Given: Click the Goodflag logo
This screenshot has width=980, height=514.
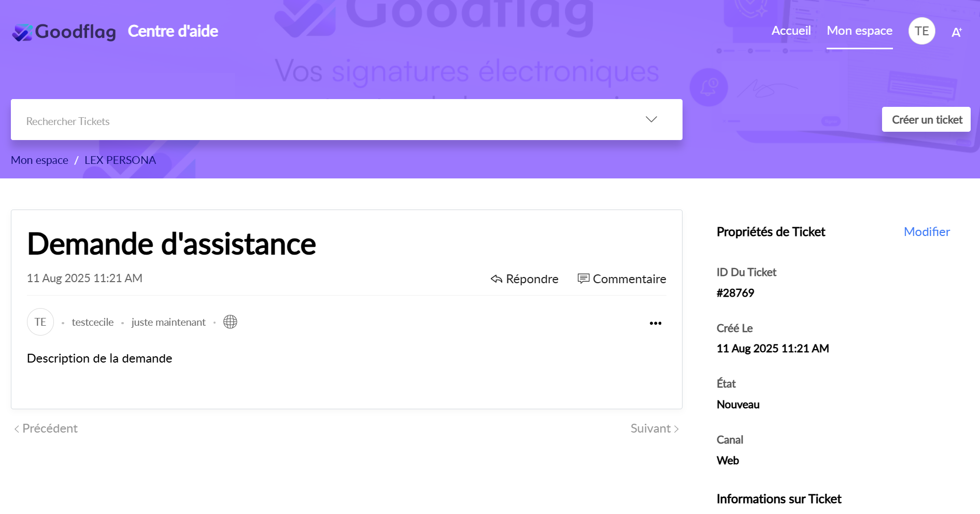Looking at the screenshot, I should tap(64, 32).
